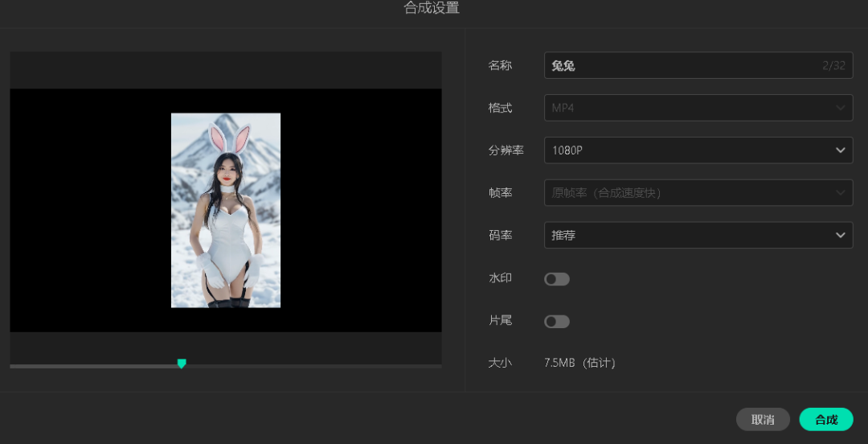Click the chevron arrow in frame rate box
868x444 pixels.
[x=840, y=193]
